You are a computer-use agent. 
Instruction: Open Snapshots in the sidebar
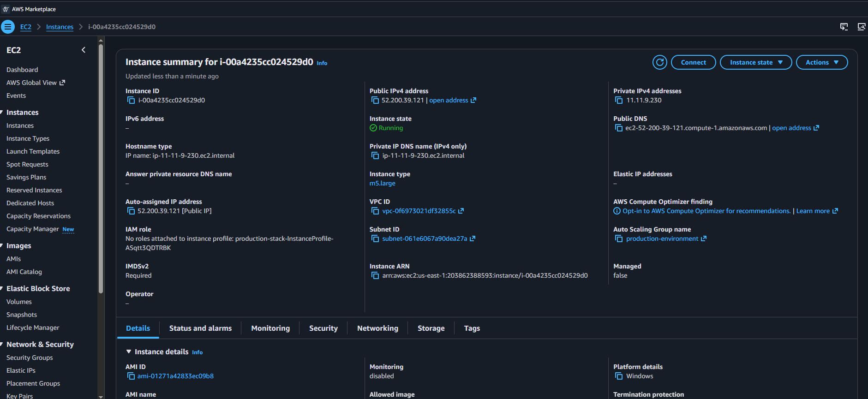click(x=22, y=315)
